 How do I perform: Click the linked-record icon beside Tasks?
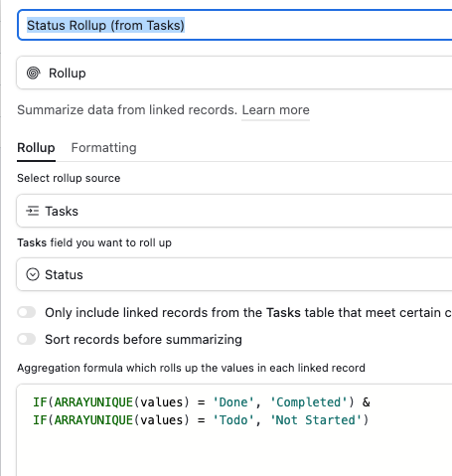coord(33,211)
